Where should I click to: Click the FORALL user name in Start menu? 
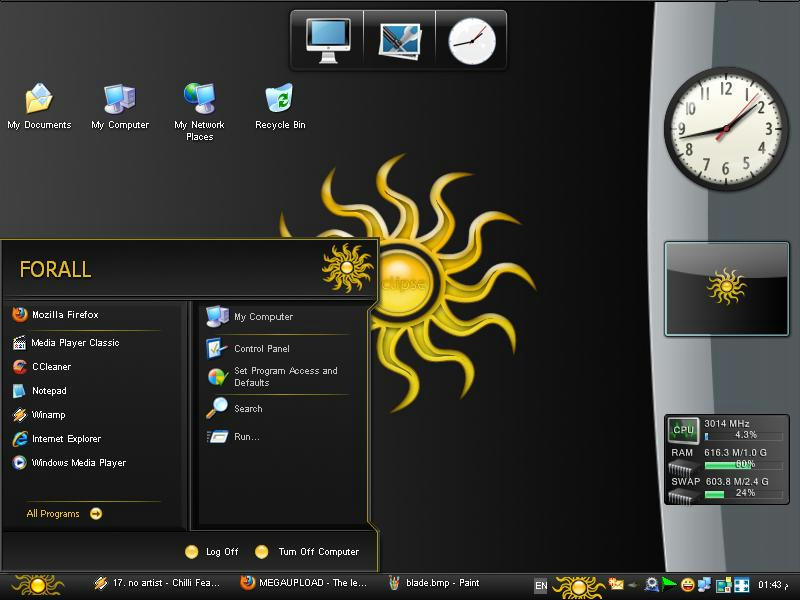(x=55, y=269)
